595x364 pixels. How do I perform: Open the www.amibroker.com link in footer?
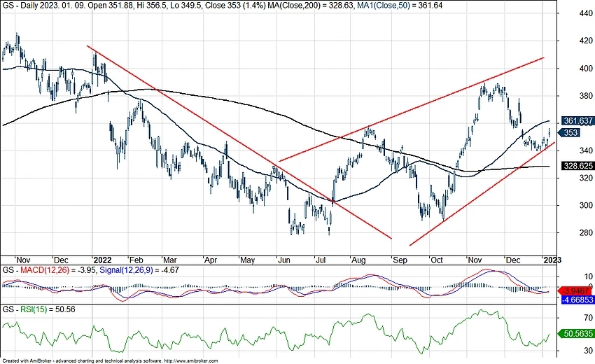point(192,361)
